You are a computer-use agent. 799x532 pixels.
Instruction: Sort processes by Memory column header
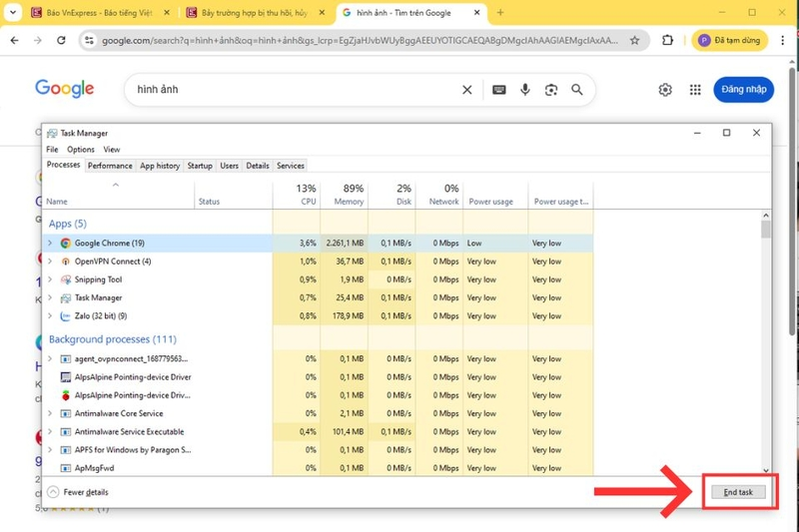click(344, 195)
